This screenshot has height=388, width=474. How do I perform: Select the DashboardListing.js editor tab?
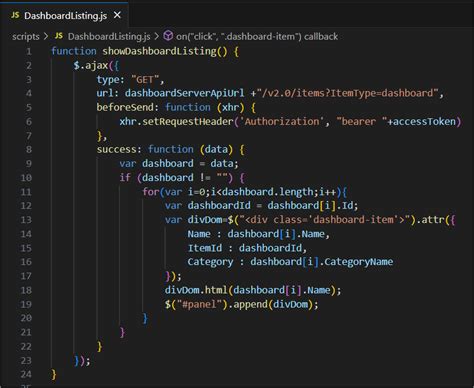click(64, 15)
